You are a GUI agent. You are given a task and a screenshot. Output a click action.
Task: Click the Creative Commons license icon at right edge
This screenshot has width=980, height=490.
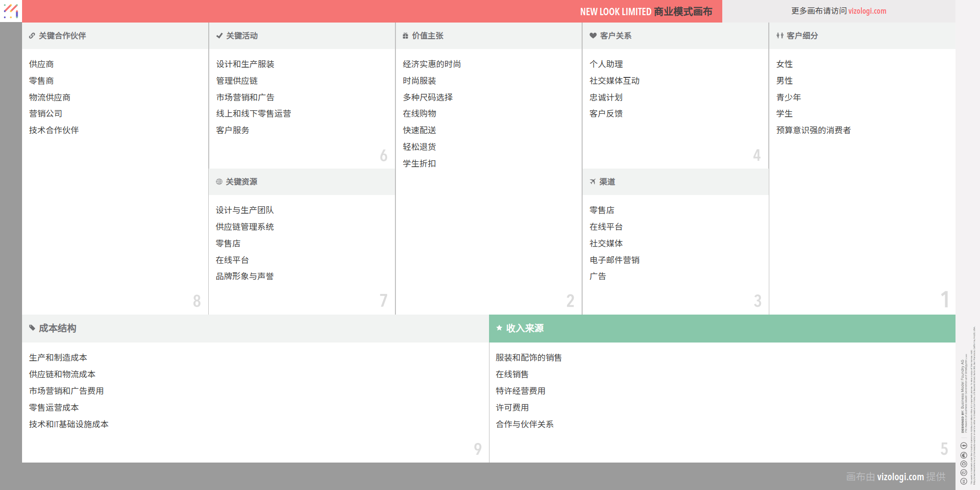(963, 464)
